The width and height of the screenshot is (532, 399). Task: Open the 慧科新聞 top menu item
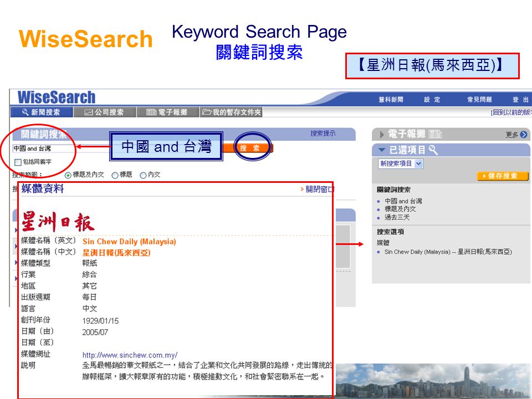(x=391, y=99)
